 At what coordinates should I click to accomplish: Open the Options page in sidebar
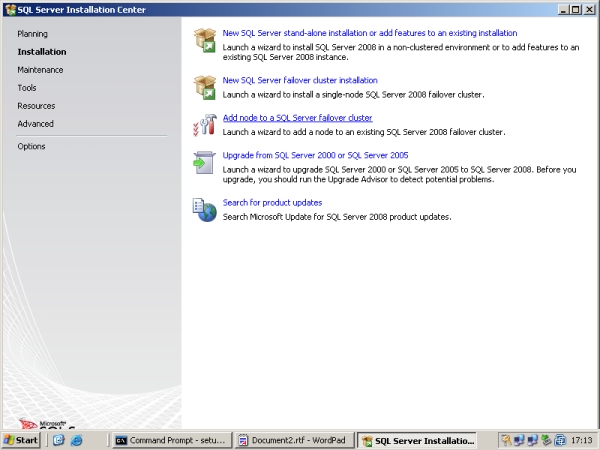click(31, 146)
